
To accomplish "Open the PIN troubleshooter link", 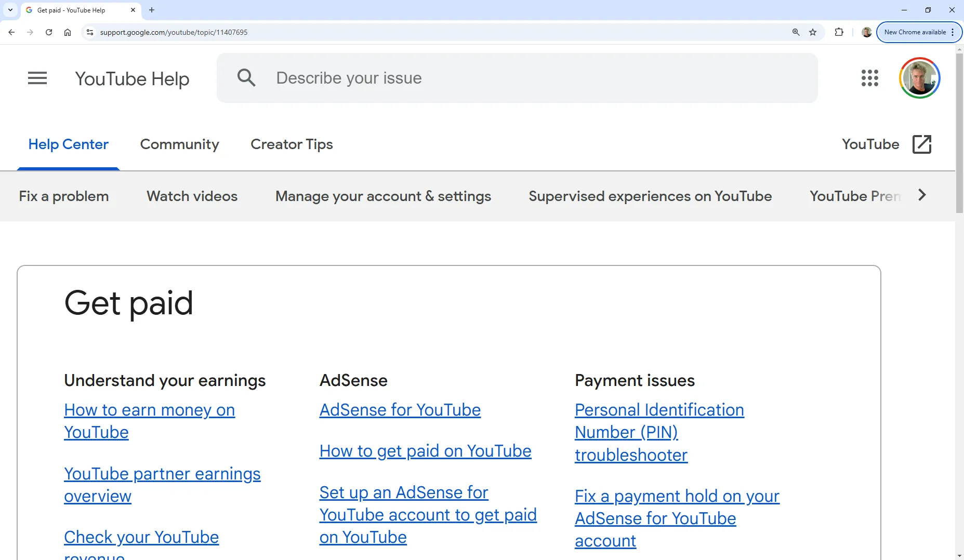I will click(659, 432).
